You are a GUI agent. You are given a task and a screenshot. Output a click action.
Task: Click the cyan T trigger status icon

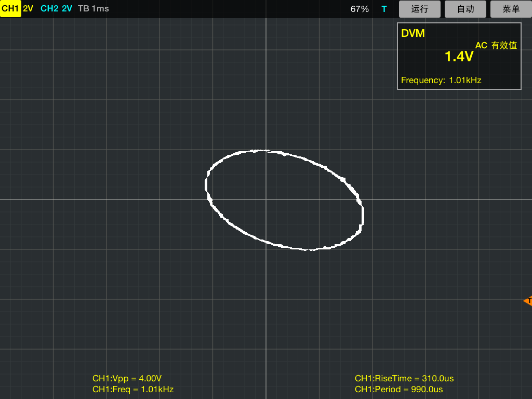384,9
